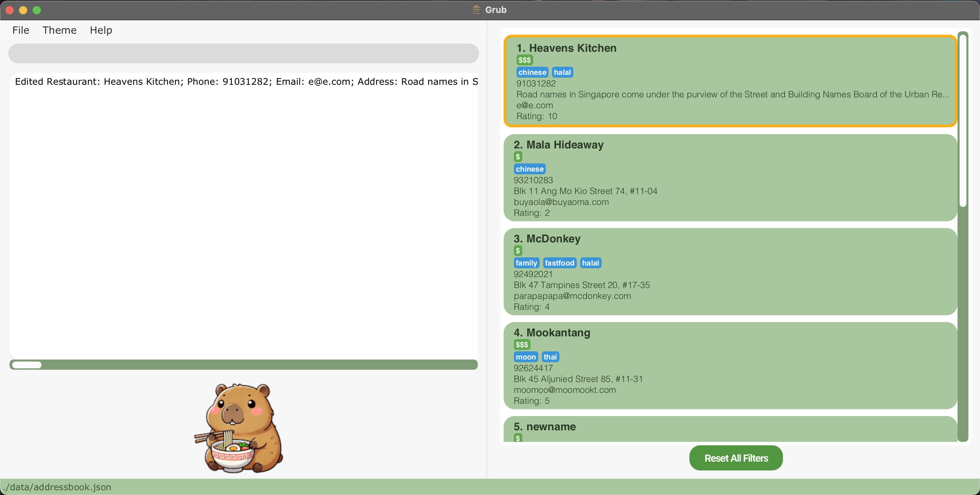980x495 pixels.
Task: Click the $$$ price tag on Heavens Kitchen
Action: [524, 60]
